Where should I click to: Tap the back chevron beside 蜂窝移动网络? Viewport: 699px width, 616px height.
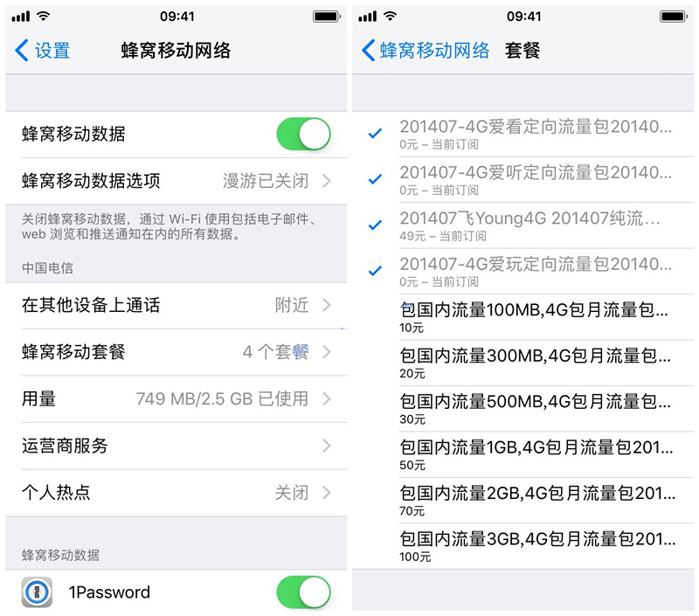tap(368, 50)
